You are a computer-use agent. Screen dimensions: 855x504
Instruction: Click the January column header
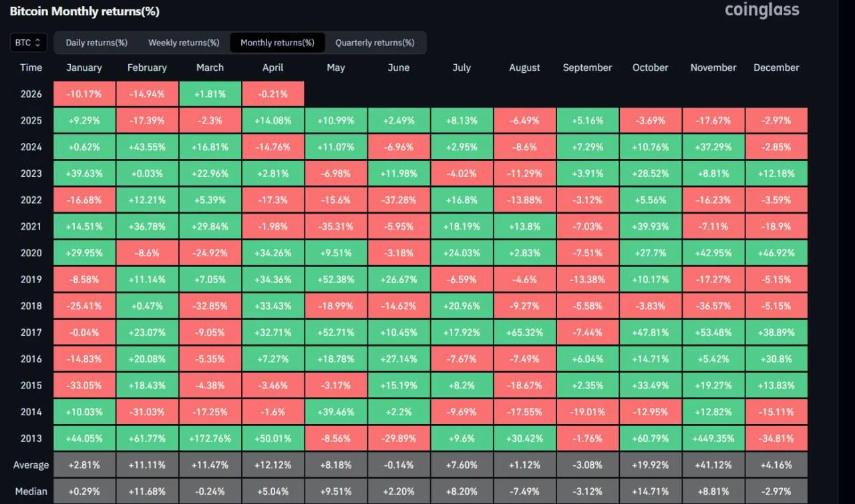pyautogui.click(x=84, y=67)
